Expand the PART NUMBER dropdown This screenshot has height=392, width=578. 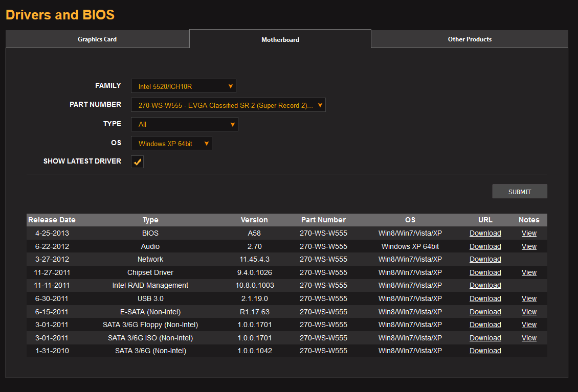click(228, 105)
